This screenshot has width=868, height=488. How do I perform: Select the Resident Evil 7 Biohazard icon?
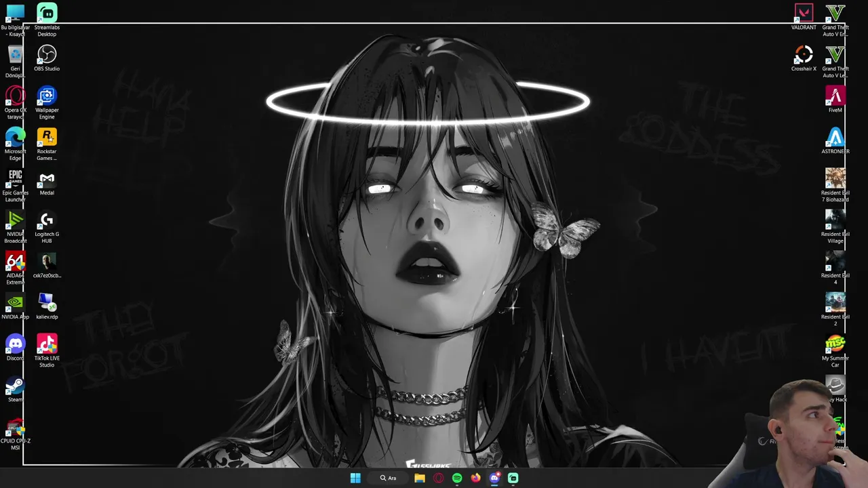pyautogui.click(x=835, y=179)
